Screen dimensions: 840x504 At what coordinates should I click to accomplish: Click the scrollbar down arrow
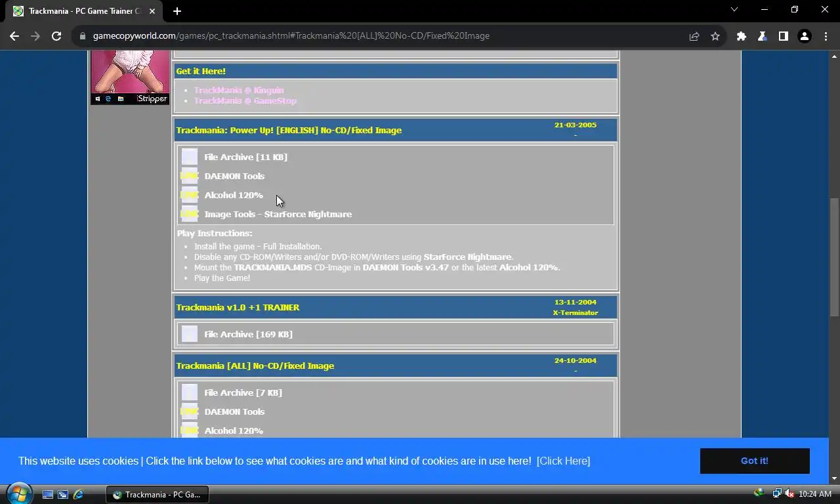point(834,478)
